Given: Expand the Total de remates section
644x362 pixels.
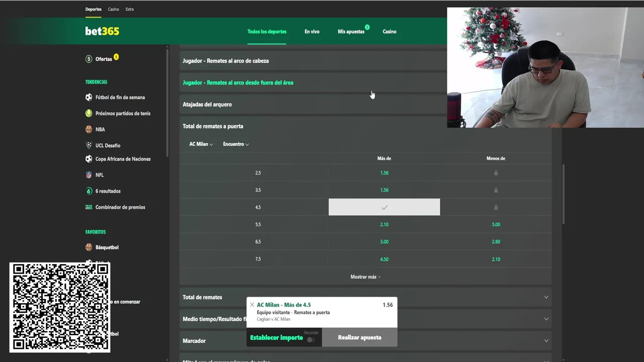Looking at the screenshot, I should 366,297.
